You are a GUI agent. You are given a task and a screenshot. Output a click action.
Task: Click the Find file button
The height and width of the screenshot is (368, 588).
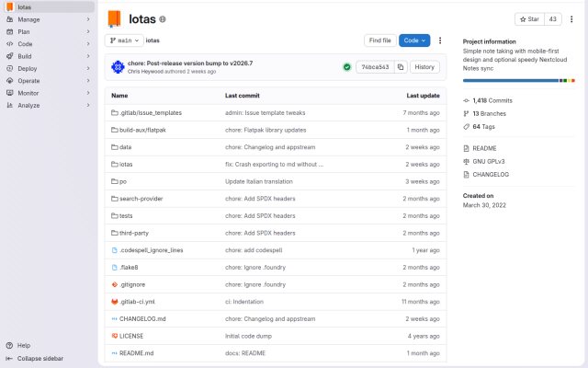coord(379,40)
